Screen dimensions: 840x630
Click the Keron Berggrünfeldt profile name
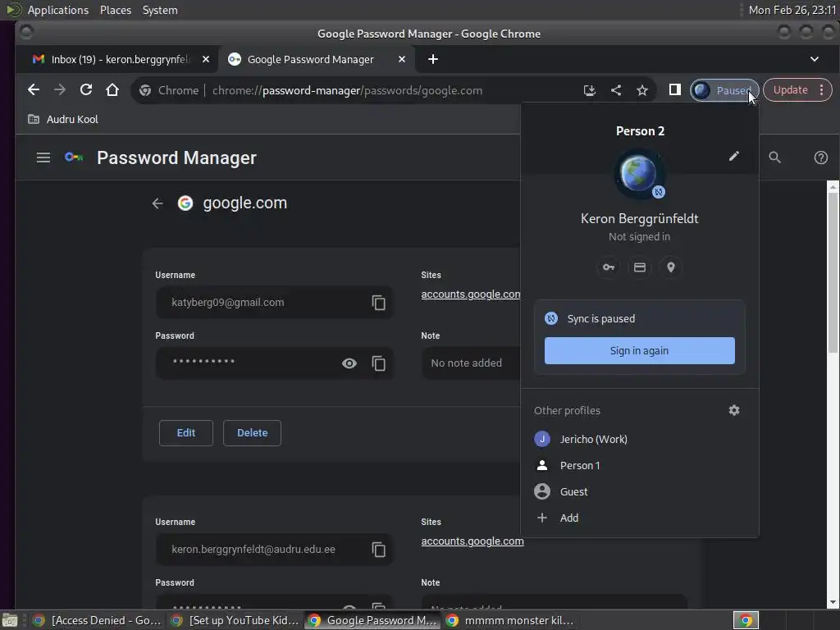(640, 218)
